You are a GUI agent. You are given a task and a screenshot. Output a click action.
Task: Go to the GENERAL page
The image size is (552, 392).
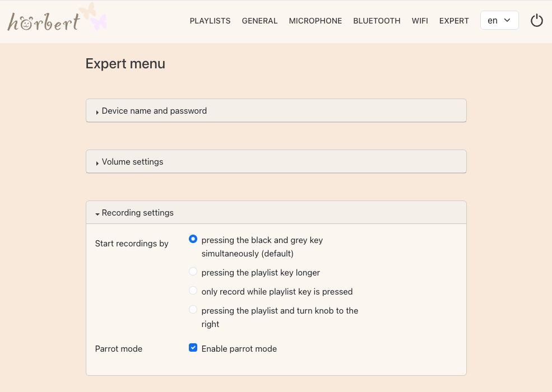pos(259,21)
